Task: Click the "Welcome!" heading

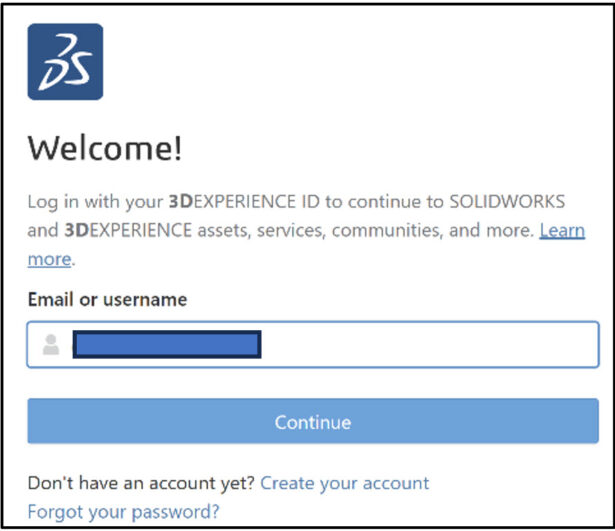Action: (x=105, y=149)
